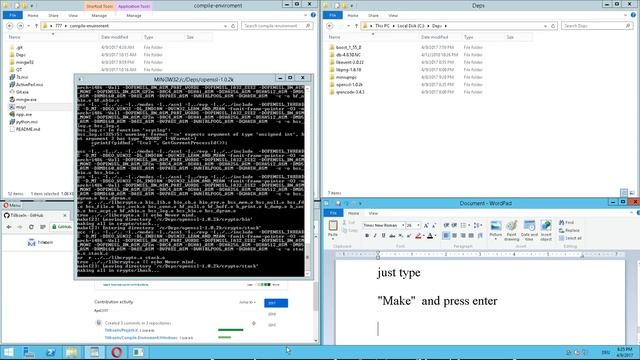Click Replace in WordPad Editing group
Screen dimensions: 640x360
[x=569, y=230]
